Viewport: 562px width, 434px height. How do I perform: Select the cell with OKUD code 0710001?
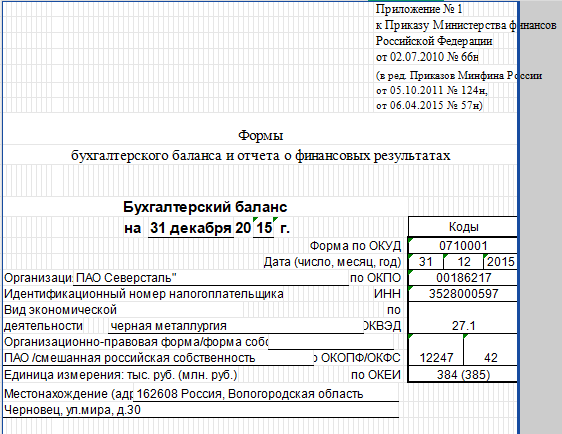(x=463, y=245)
